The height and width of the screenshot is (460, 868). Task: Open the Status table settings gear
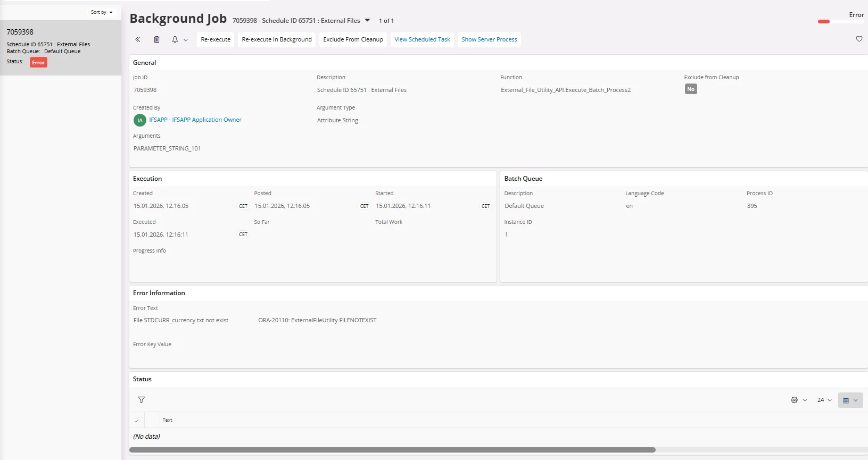coord(794,400)
